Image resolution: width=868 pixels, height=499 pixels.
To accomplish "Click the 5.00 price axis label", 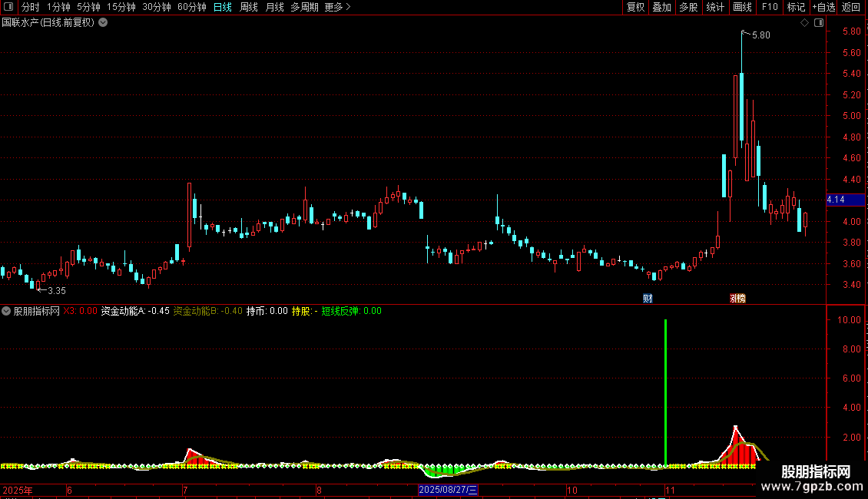I will pyautogui.click(x=851, y=116).
